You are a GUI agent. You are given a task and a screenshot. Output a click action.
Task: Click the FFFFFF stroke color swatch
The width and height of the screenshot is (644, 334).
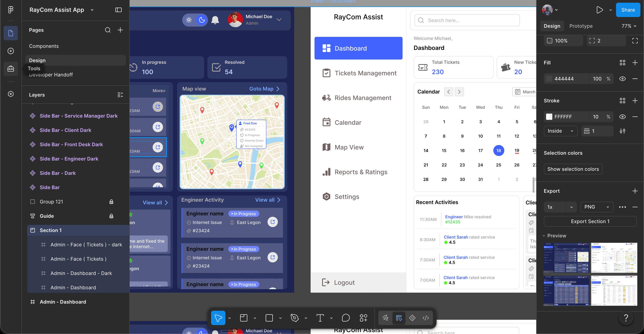549,117
